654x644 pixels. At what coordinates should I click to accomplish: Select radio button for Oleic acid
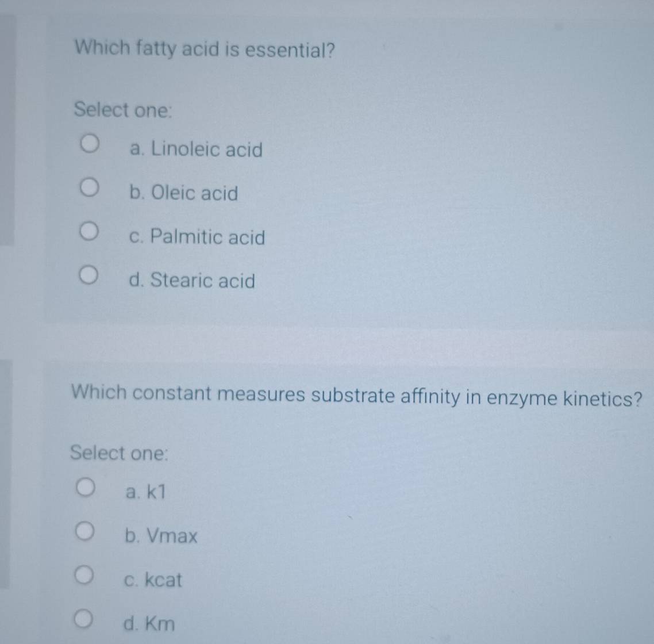click(89, 187)
